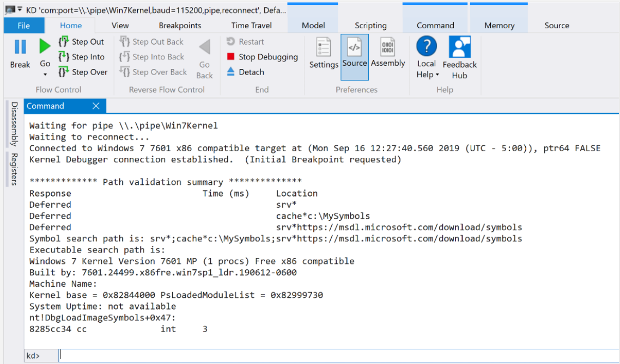Click the Break pause icon
620x364 pixels.
coord(20,47)
